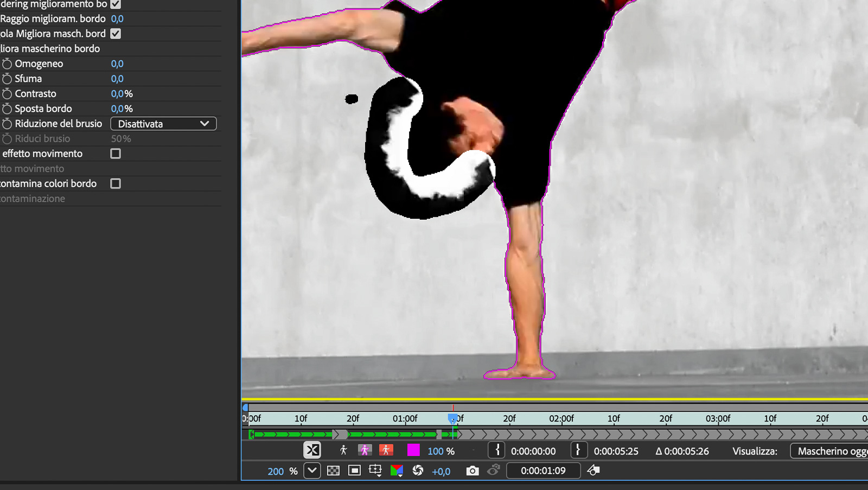
Task: Set the out point with the right brace button
Action: coord(579,450)
